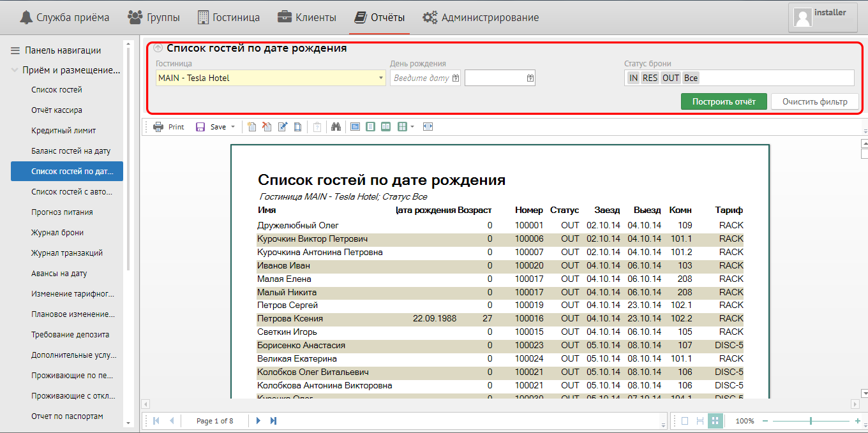Viewport: 868px width, 433px height.
Task: Click the Очистить фильтр button
Action: tap(814, 101)
